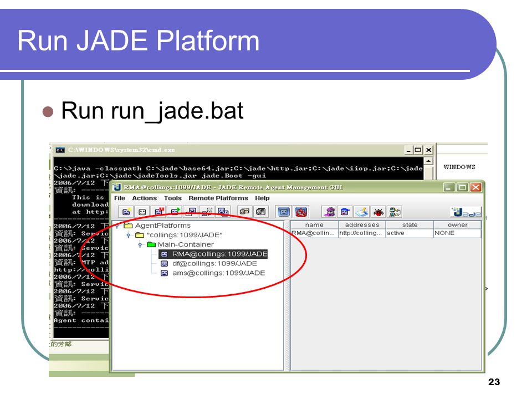
Task: Click the Clone Agent toolbar icon
Action: (223, 212)
